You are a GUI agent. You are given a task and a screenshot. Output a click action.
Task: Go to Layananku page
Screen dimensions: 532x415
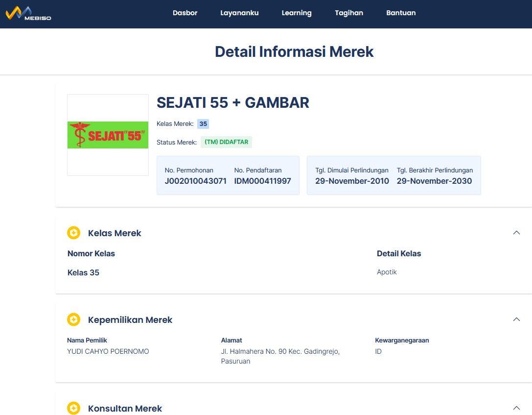(x=239, y=13)
